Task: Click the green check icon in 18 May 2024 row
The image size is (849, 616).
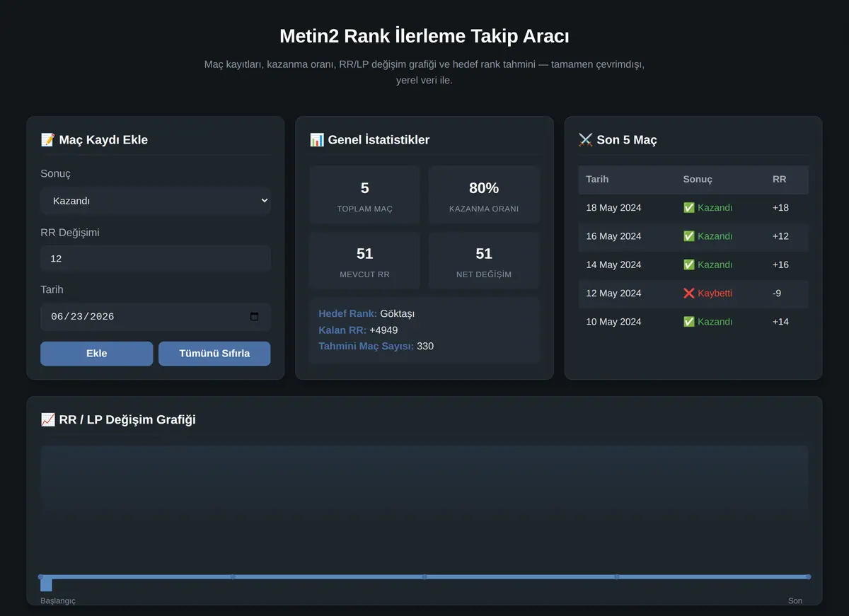Action: click(688, 208)
